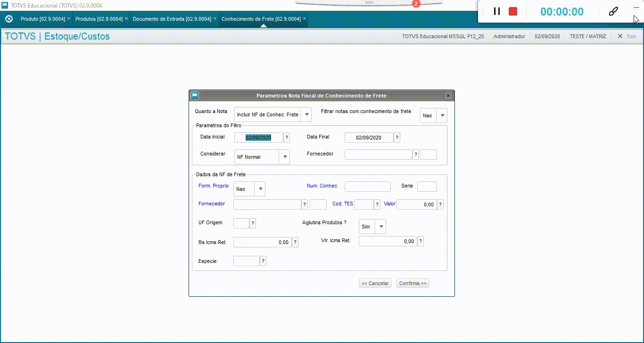The height and width of the screenshot is (343, 644).
Task: Click the Bs Icms Ret. value field
Action: coord(262,242)
